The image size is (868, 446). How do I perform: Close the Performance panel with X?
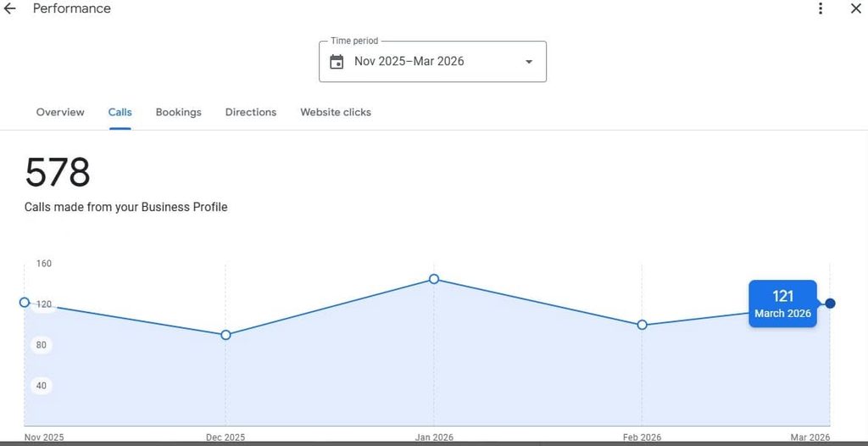click(856, 8)
